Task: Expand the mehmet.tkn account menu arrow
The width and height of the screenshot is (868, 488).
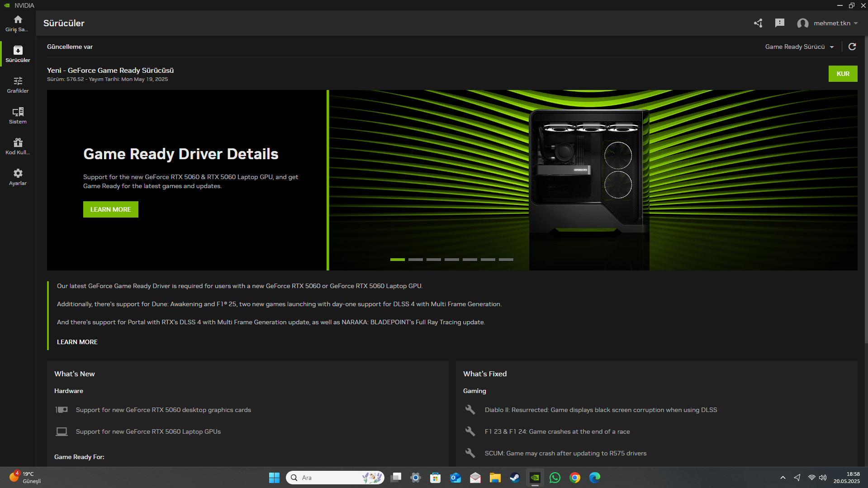Action: point(856,24)
